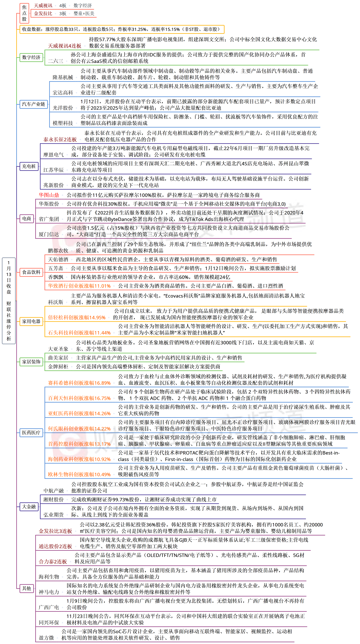Click the 金牌厨柜 stock label

[x=58, y=367]
